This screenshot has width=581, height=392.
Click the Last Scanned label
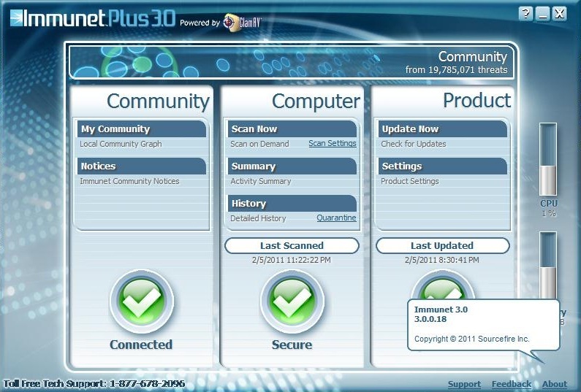(292, 245)
